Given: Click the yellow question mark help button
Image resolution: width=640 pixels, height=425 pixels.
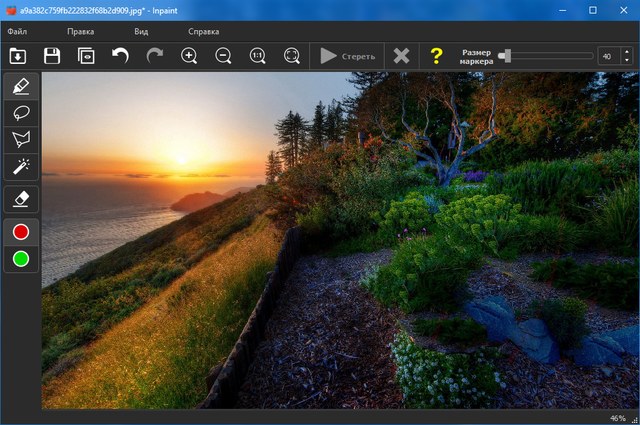Looking at the screenshot, I should [436, 56].
